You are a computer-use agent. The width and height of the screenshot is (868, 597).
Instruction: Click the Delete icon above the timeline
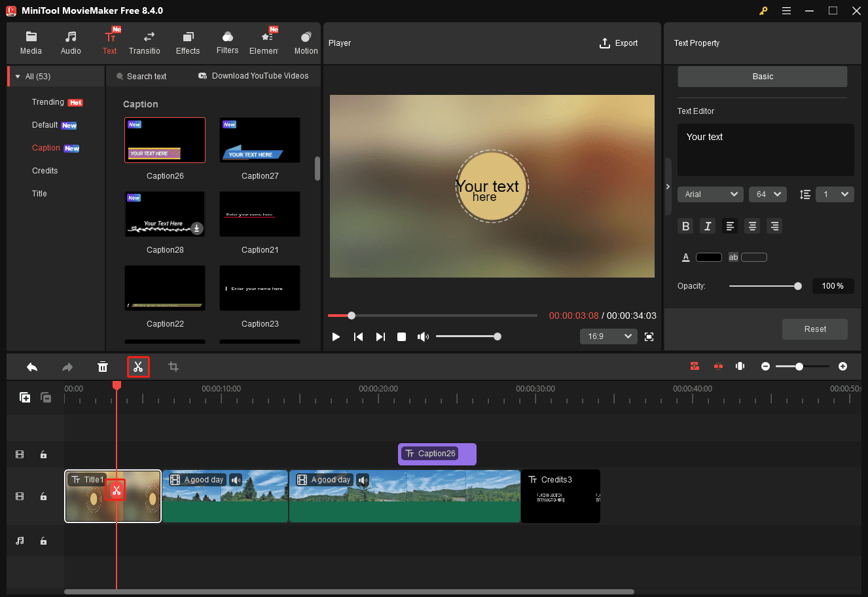tap(103, 367)
